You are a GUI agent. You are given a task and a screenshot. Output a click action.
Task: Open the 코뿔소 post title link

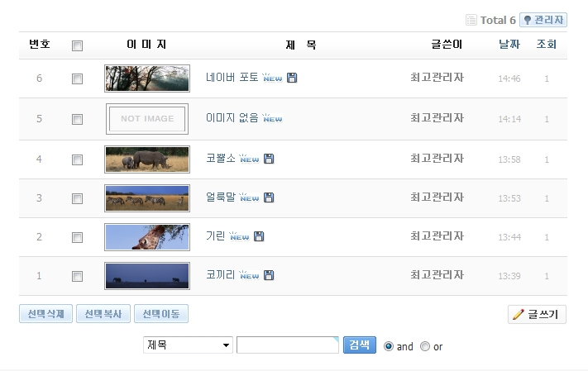pyautogui.click(x=220, y=159)
